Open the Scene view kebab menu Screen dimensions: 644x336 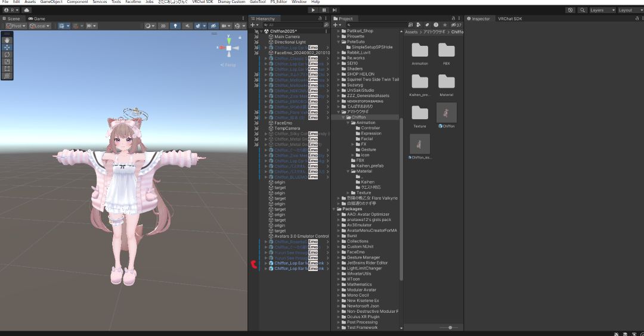tap(243, 18)
